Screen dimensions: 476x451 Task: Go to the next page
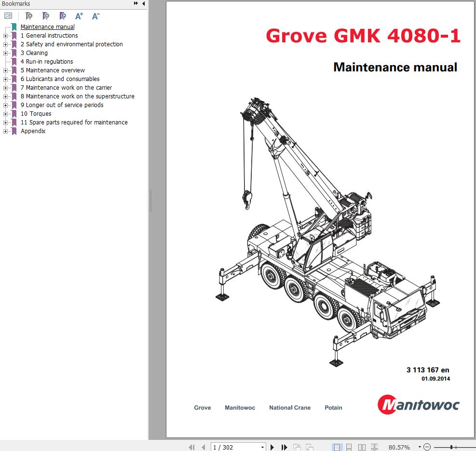(272, 447)
